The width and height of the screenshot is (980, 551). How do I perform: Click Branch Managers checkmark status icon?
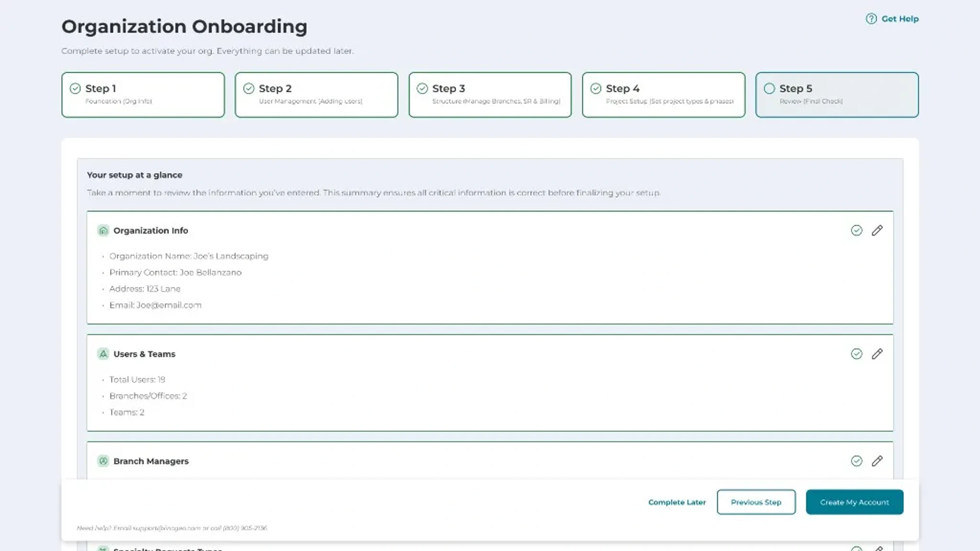tap(857, 461)
